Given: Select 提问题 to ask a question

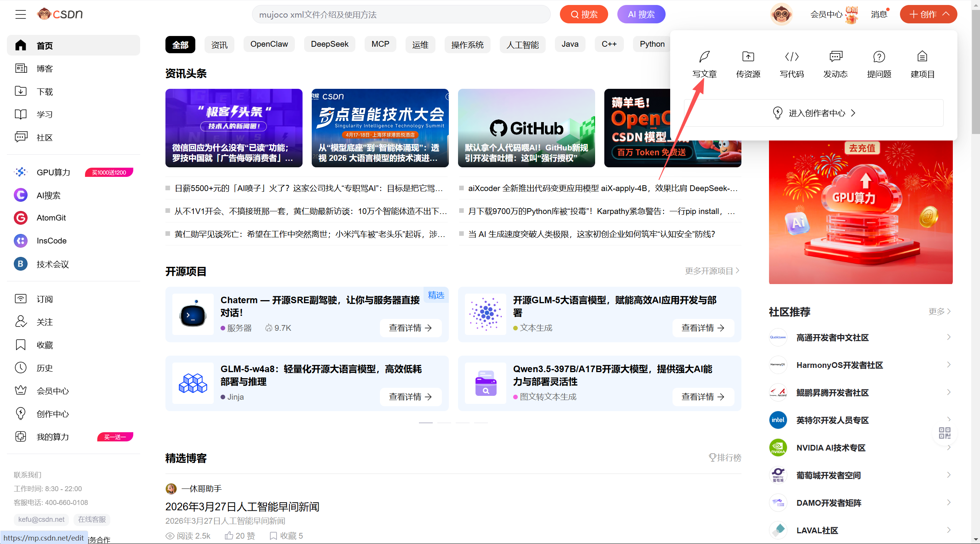Looking at the screenshot, I should (x=879, y=74).
